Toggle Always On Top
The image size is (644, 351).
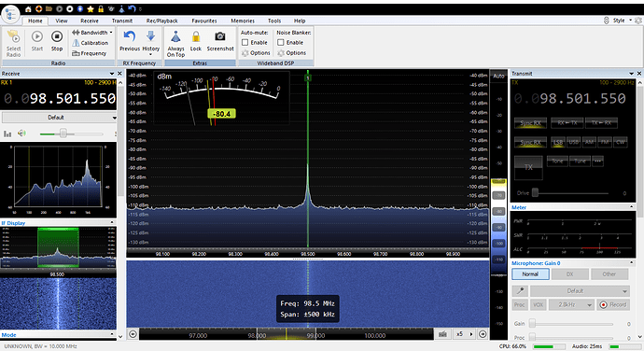[175, 44]
